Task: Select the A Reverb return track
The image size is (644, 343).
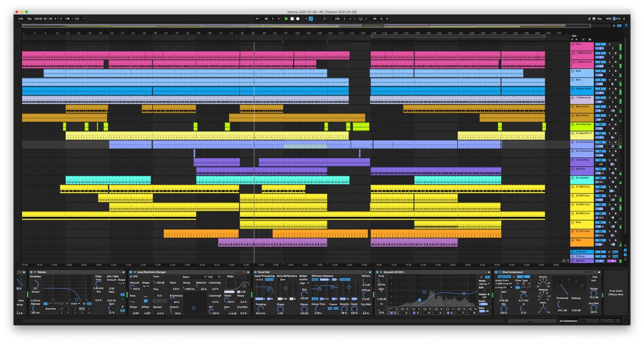Action: point(582,251)
